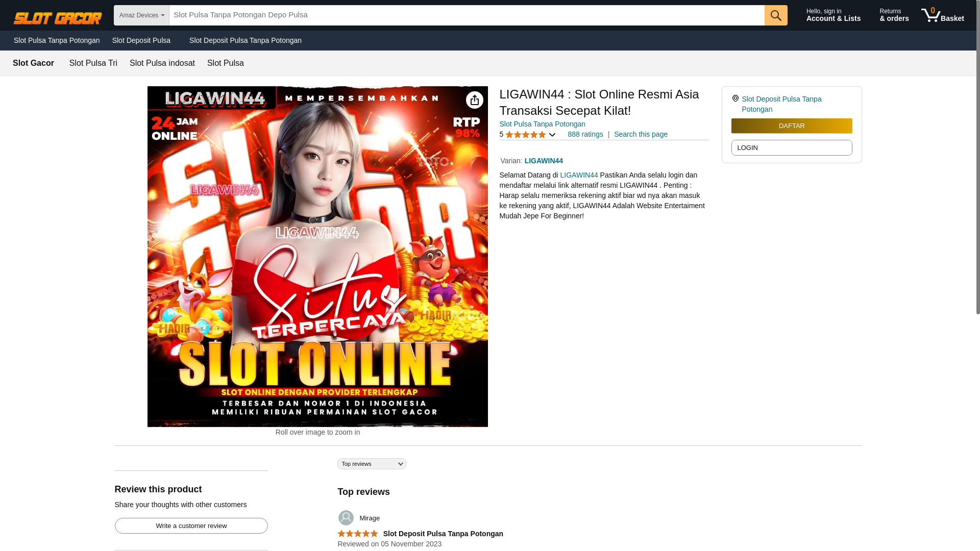Expand the ratings breakdown chevron
The height and width of the screenshot is (551, 980).
552,135
